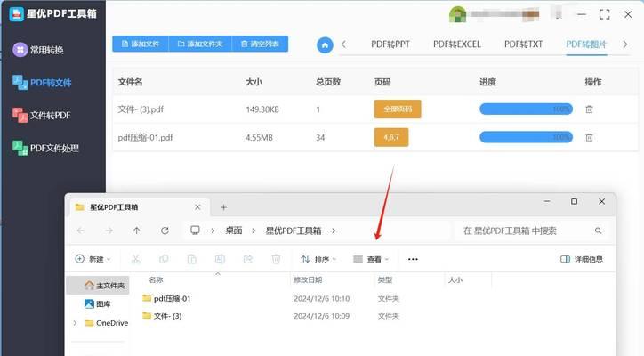Click user avatar in the PDF toolbox title bar
This screenshot has height=356, width=644.
coord(457,14)
